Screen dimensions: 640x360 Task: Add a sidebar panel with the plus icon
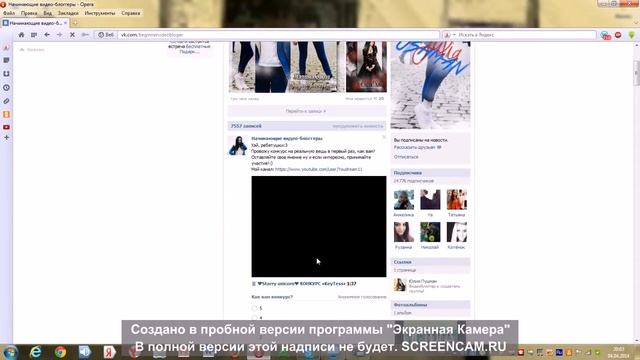pos(6,138)
